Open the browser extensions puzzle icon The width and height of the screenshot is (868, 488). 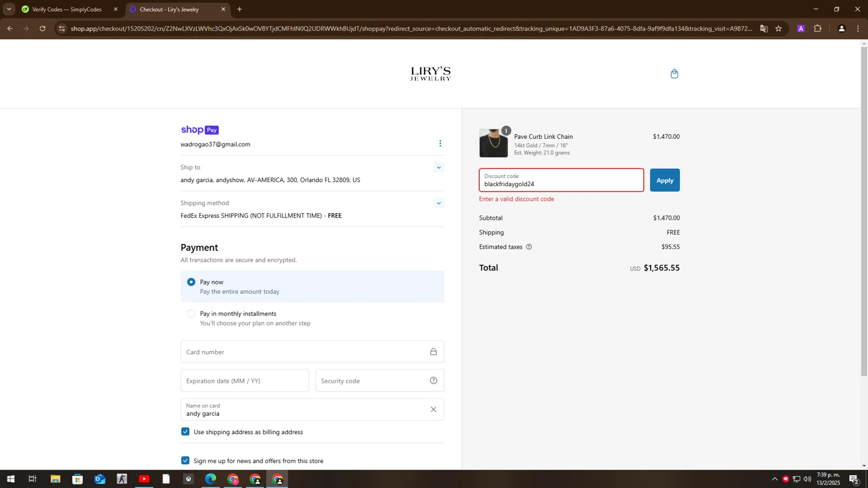(818, 28)
